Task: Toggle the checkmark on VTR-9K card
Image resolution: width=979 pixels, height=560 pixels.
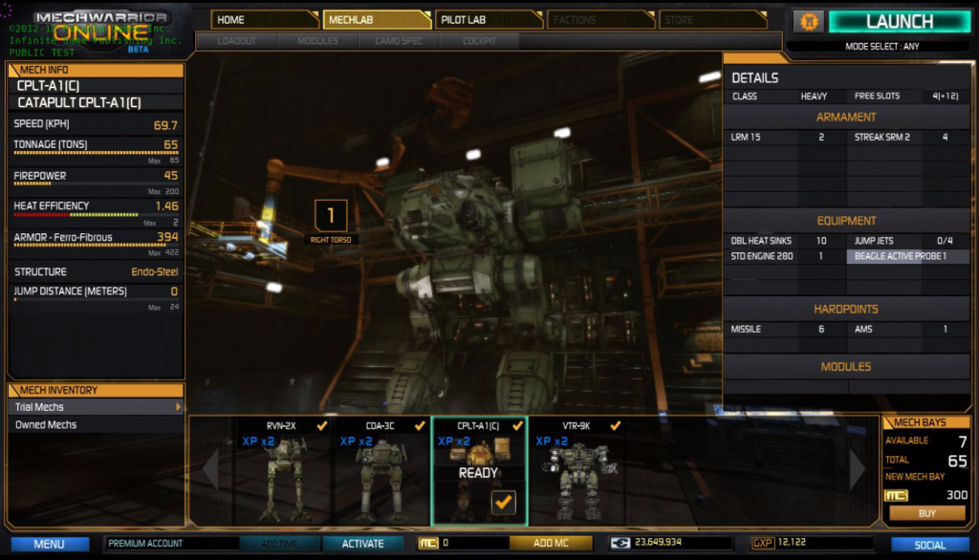Action: pyautogui.click(x=616, y=425)
